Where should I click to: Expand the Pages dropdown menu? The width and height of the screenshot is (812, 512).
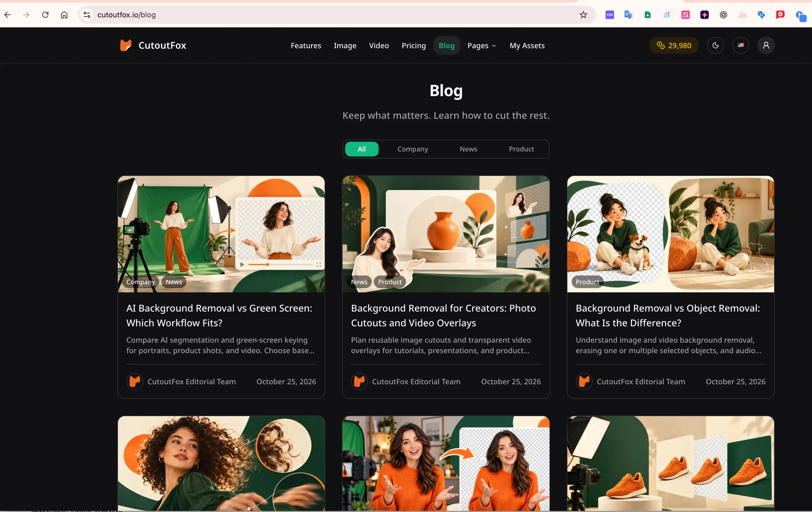(482, 46)
